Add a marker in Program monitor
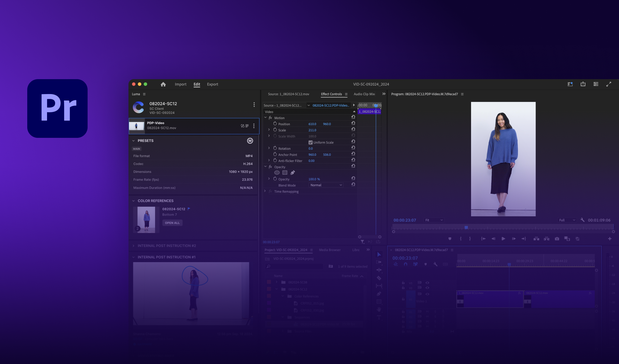Viewport: 619px width, 364px height. click(x=450, y=239)
